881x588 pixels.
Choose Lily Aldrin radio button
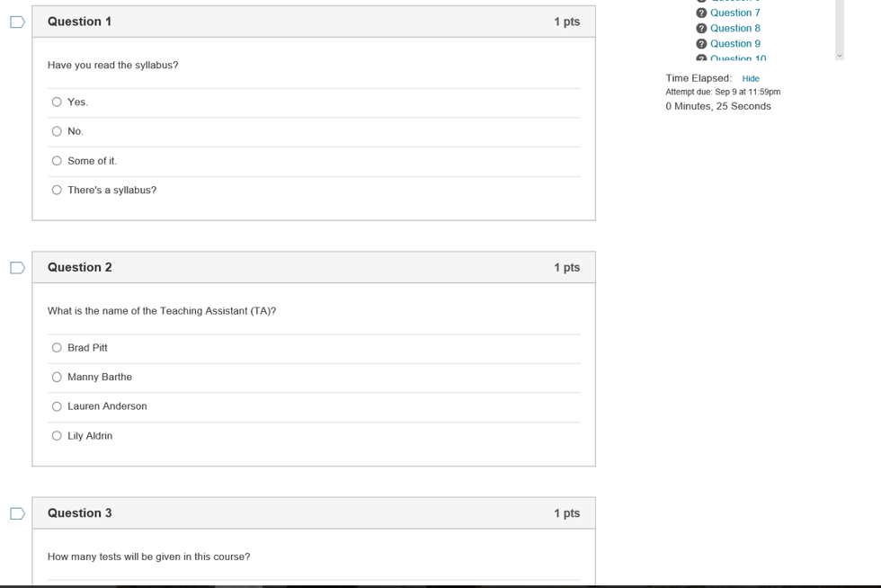coord(57,436)
